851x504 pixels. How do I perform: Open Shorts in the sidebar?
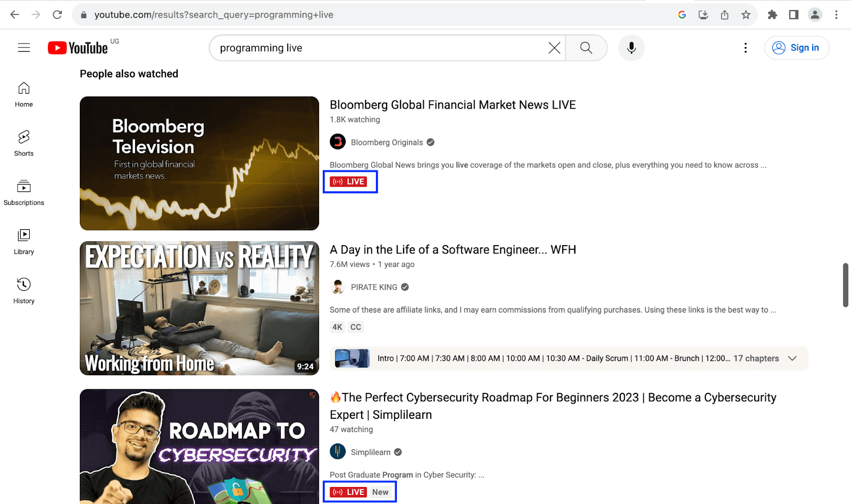[24, 144]
